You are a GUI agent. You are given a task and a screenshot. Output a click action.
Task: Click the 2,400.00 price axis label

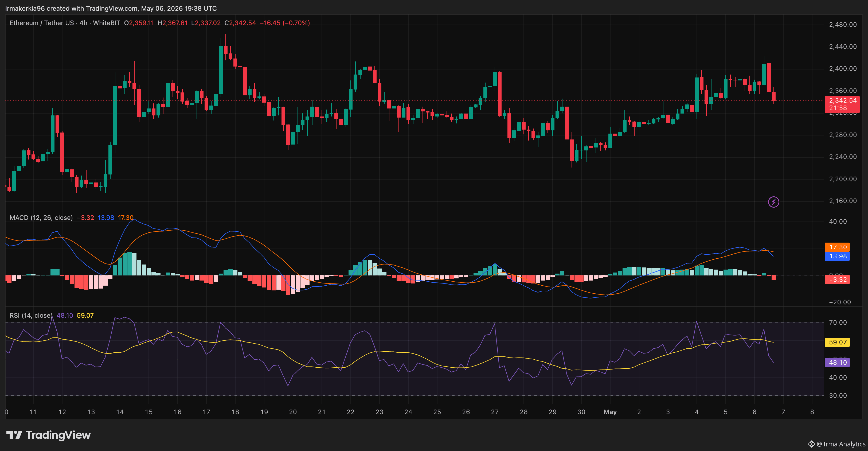tap(843, 68)
